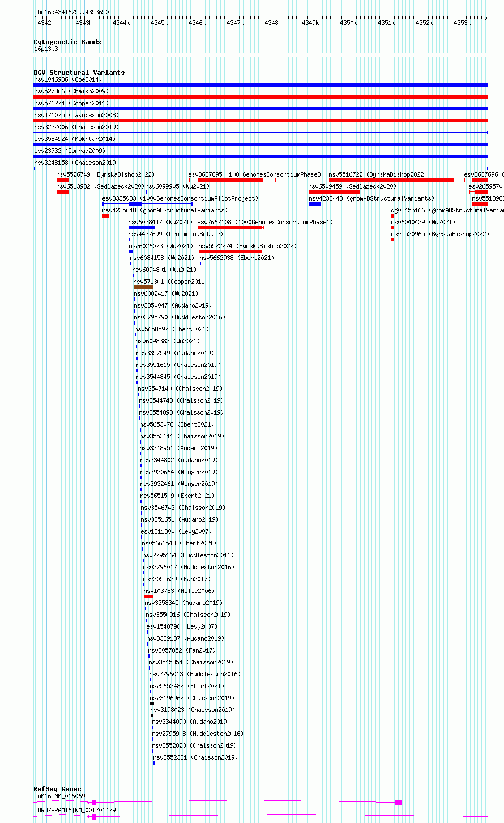504x823 pixels.
Task: Click nsv5520965 (ByrskaBishop2022) label
Action: (440, 234)
